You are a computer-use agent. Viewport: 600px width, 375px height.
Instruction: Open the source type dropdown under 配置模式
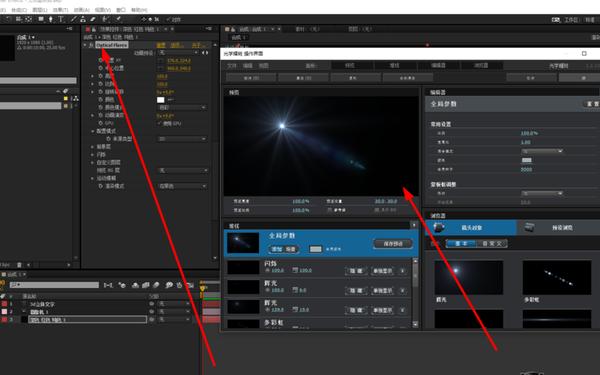click(182, 139)
